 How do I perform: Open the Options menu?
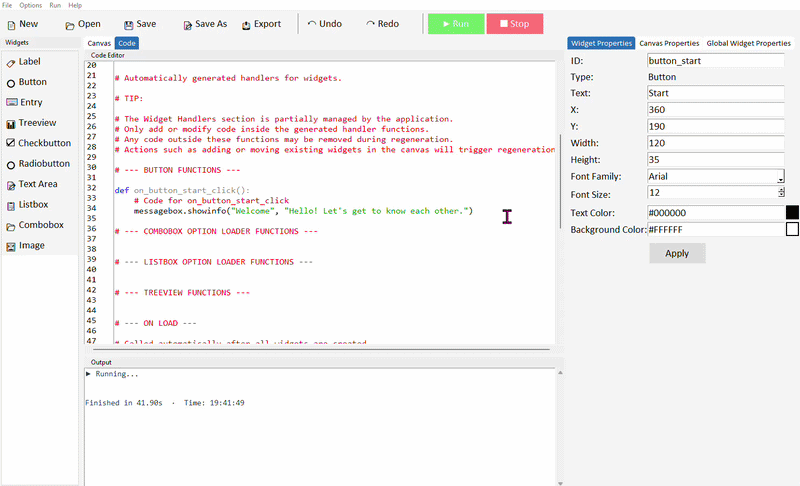tap(30, 5)
